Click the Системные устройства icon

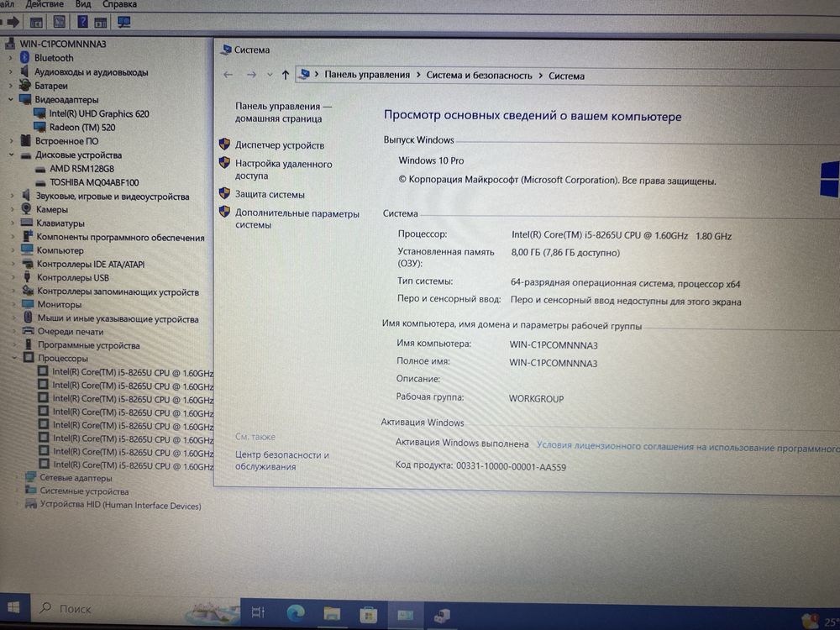click(31, 491)
